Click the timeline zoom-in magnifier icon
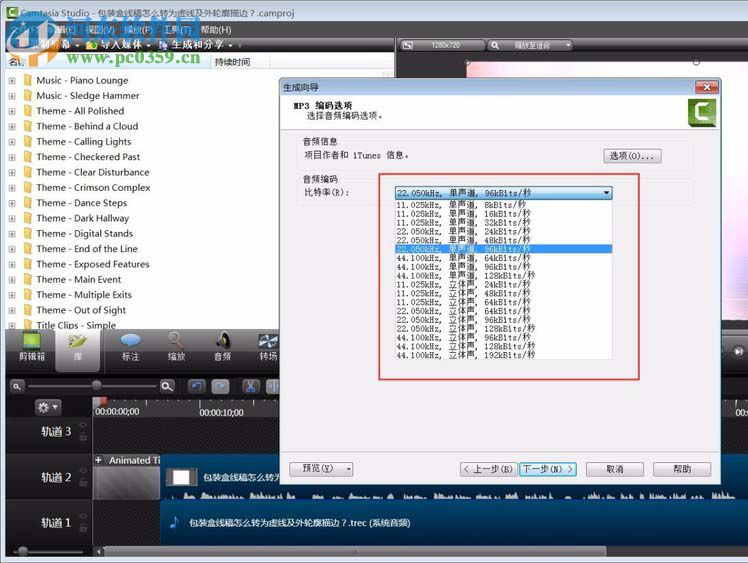Viewport: 748px width, 563px height. click(x=167, y=386)
